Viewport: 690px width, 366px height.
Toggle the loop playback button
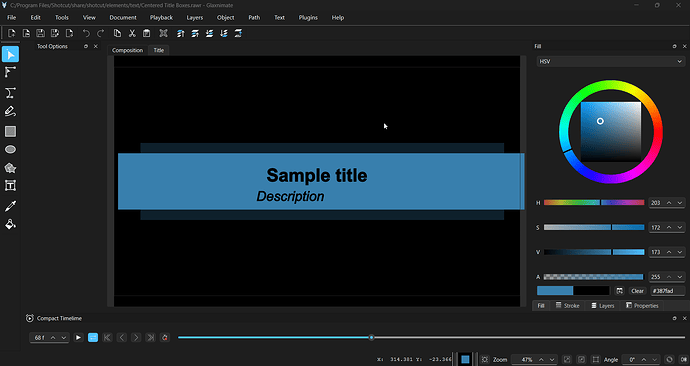coord(93,337)
